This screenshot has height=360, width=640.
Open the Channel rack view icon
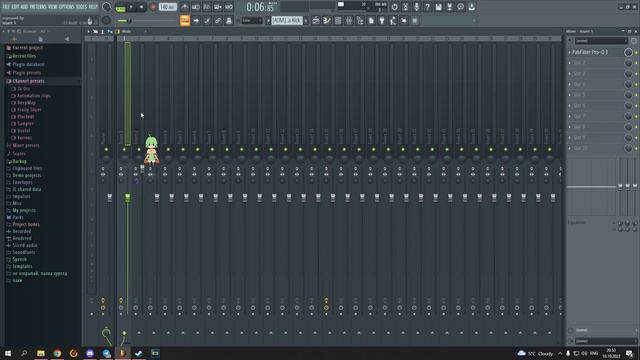(x=338, y=20)
